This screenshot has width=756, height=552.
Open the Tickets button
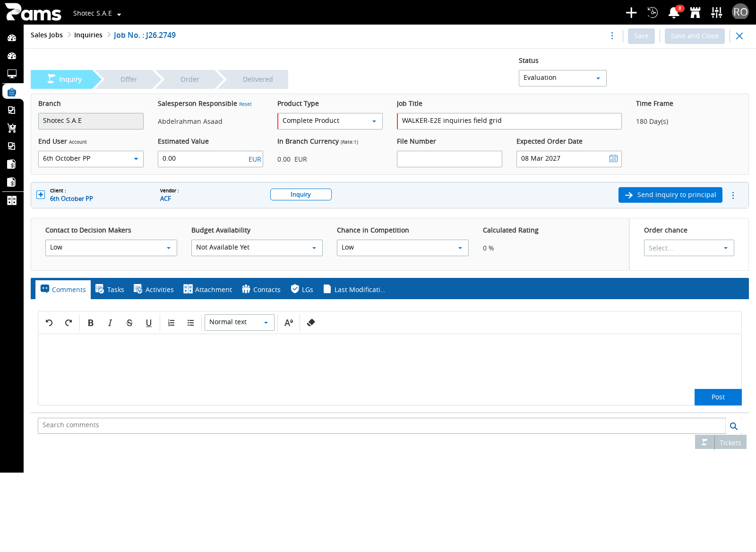[x=730, y=442]
